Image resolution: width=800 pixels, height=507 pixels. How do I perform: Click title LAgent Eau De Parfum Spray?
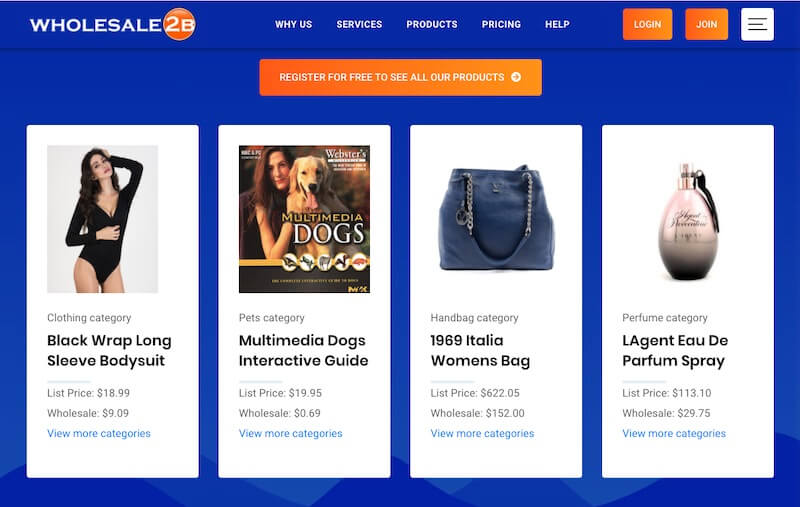pos(675,350)
